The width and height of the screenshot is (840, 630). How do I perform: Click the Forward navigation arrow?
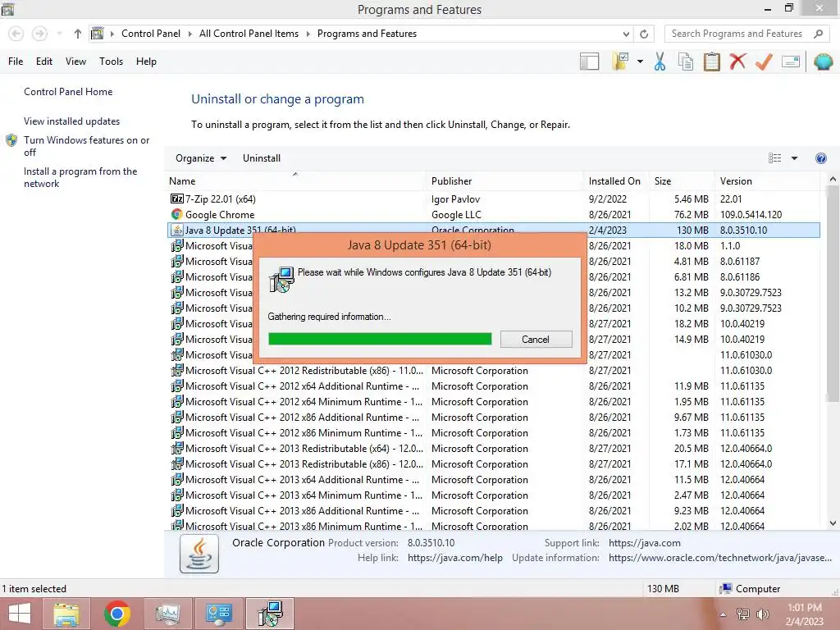(x=39, y=34)
